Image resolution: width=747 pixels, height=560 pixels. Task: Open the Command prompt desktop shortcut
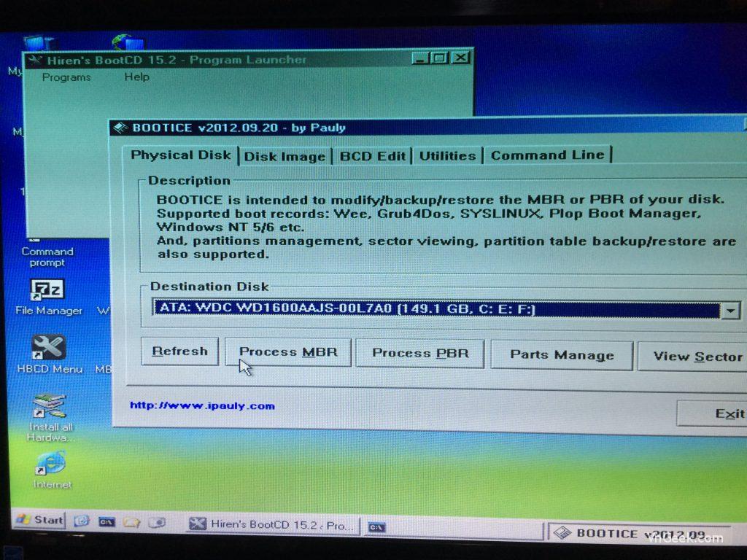[47, 256]
